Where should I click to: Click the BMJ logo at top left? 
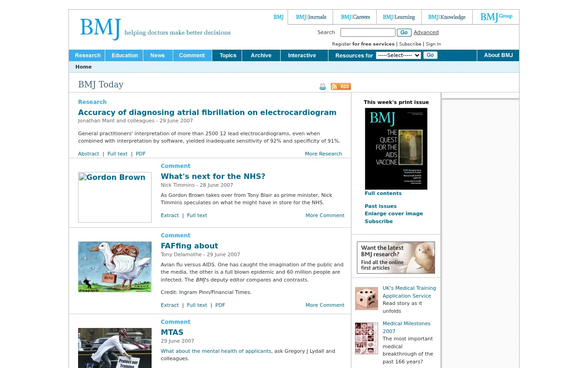pos(101,29)
